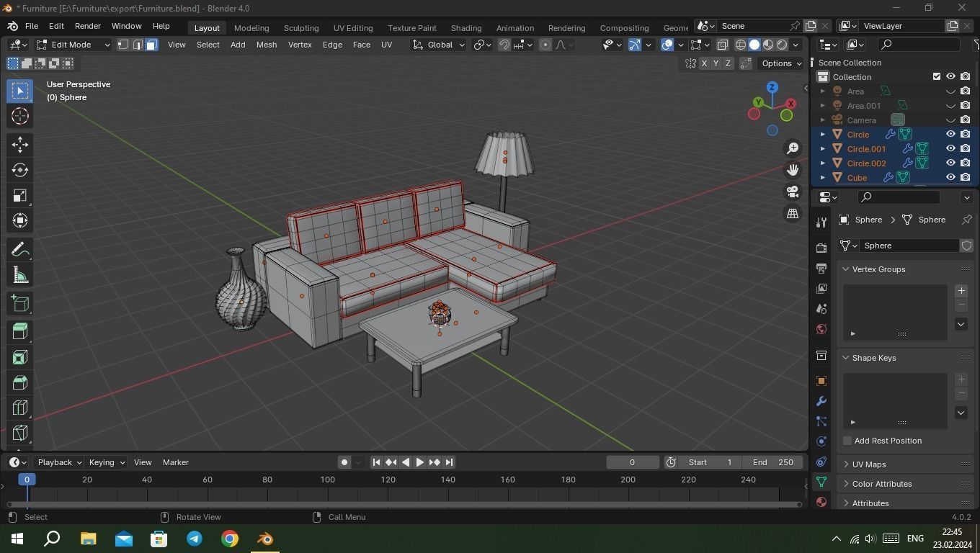Open the Material properties tab
Image resolution: width=980 pixels, height=553 pixels.
[821, 502]
